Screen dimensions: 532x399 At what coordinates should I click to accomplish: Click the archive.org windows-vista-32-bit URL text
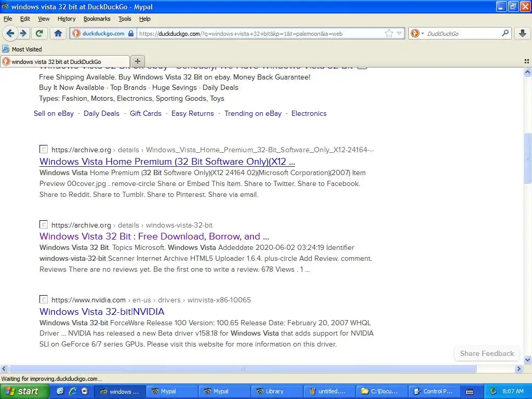(x=132, y=225)
